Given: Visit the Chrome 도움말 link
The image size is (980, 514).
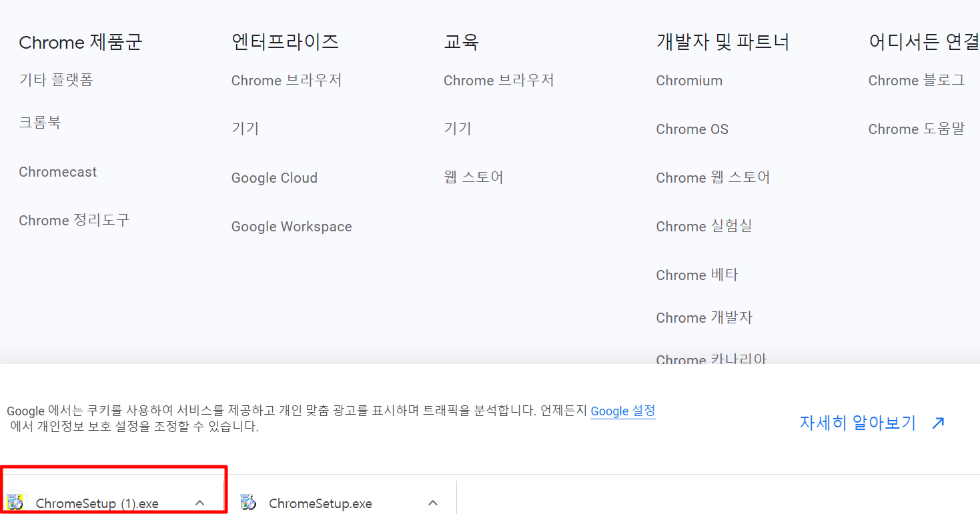Looking at the screenshot, I should coord(917,129).
